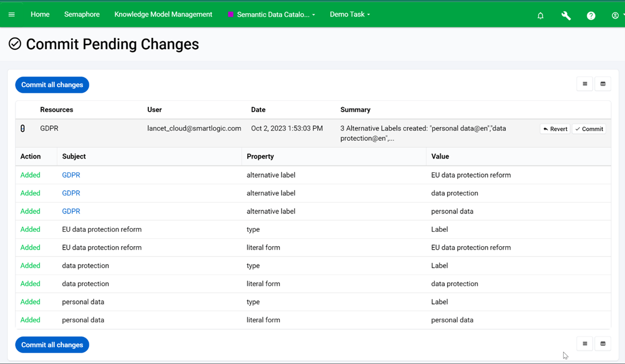Screen dimensions: 625x364
Task: Open the Semaphore menu item
Action: pyautogui.click(x=82, y=14)
